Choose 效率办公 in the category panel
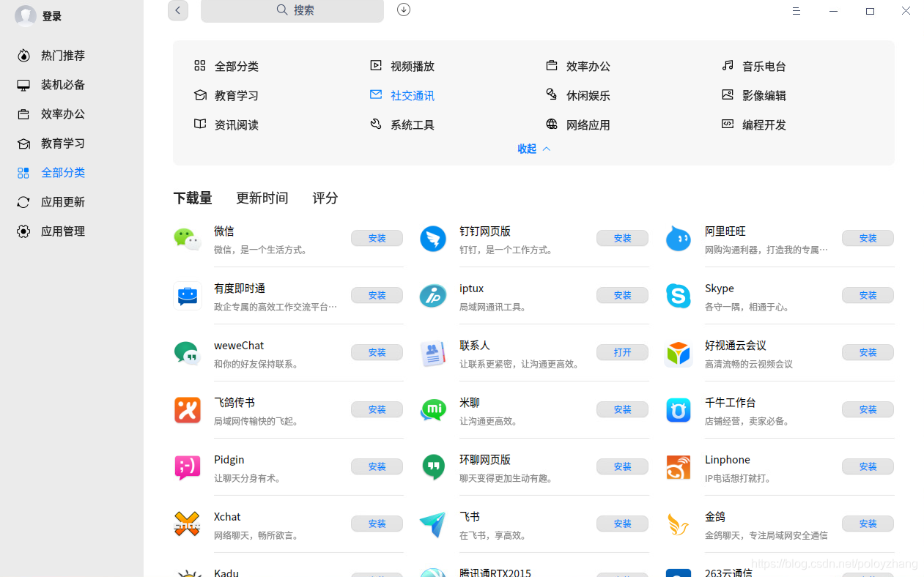The height and width of the screenshot is (577, 924). (x=578, y=66)
